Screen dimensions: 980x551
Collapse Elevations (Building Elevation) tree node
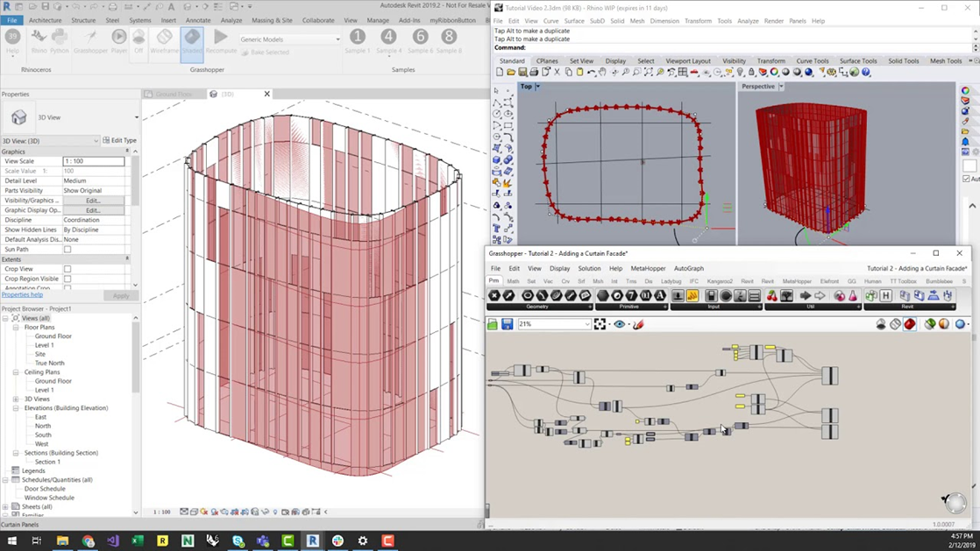click(x=16, y=408)
